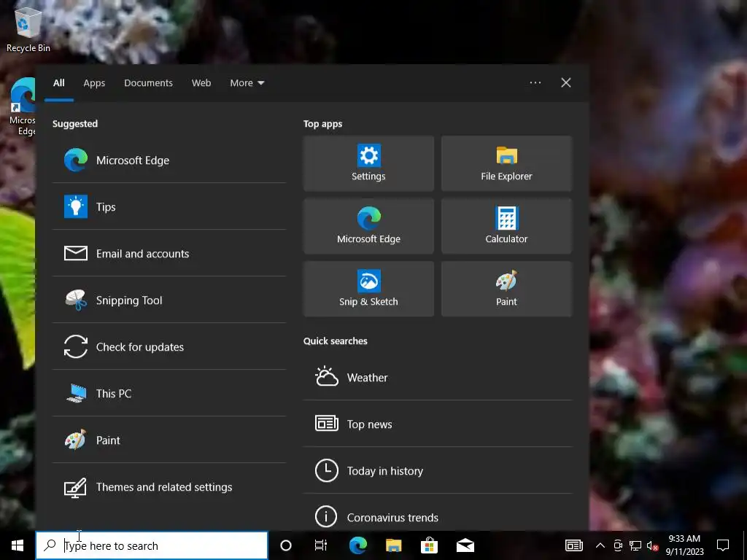Screen dimensions: 747x560
Task: Click the taskbar search input box
Action: point(152,545)
